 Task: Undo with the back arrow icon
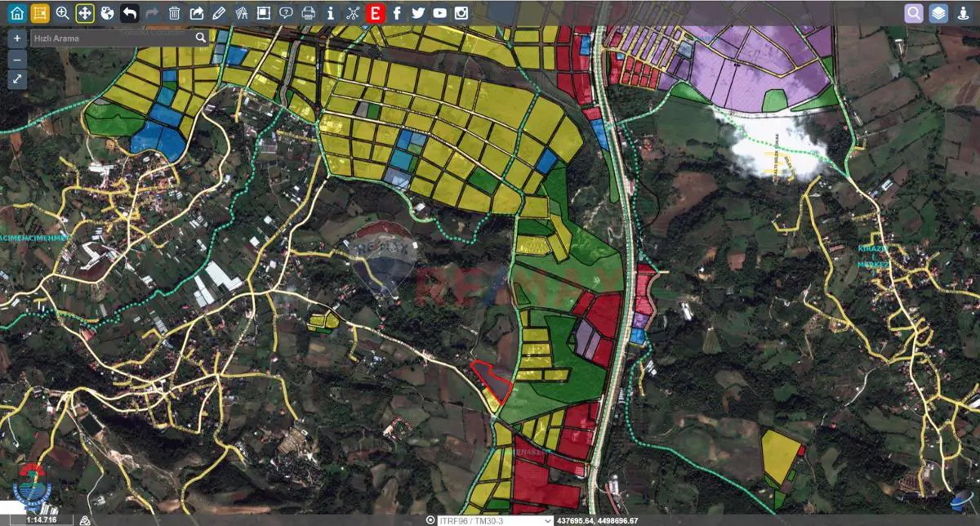pyautogui.click(x=129, y=13)
